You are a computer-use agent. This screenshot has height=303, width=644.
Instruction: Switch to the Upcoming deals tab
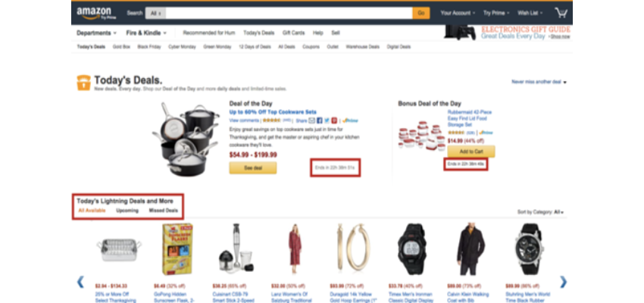(127, 211)
